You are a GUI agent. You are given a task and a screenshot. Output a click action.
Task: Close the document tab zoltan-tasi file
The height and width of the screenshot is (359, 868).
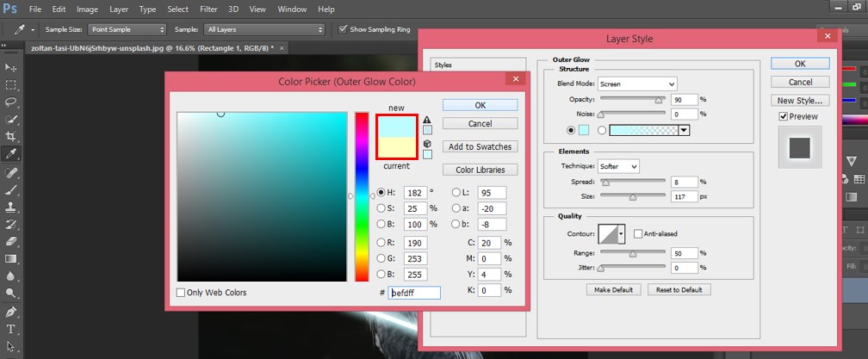coord(282,48)
